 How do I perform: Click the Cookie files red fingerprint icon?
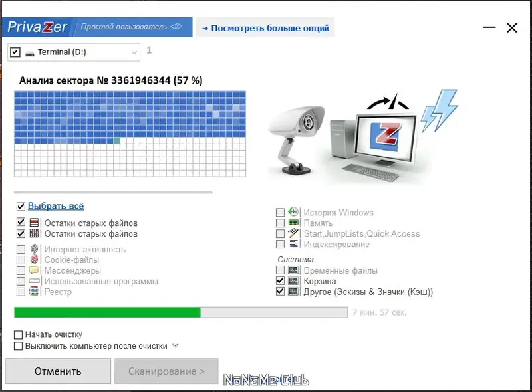pyautogui.click(x=34, y=260)
